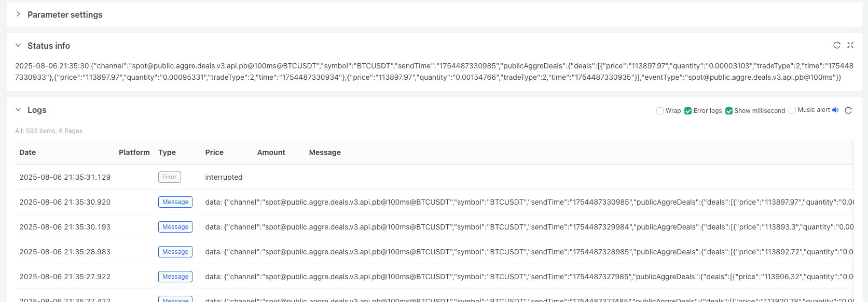Expand the Parameter settings section
Screen dimensions: 868x302
point(19,15)
